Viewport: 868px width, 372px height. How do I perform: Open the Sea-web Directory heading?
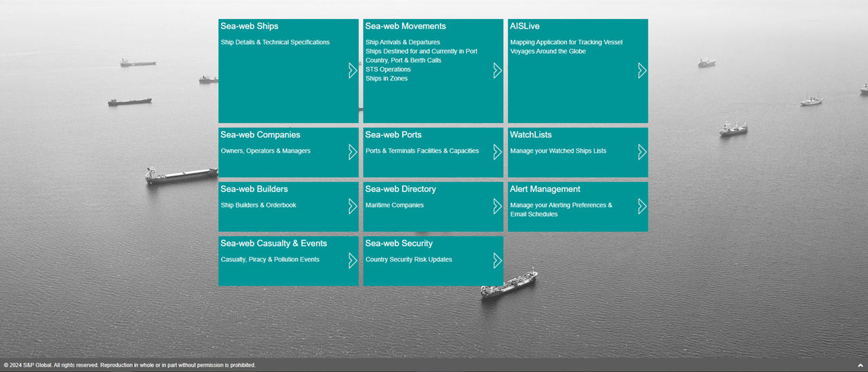click(x=401, y=189)
